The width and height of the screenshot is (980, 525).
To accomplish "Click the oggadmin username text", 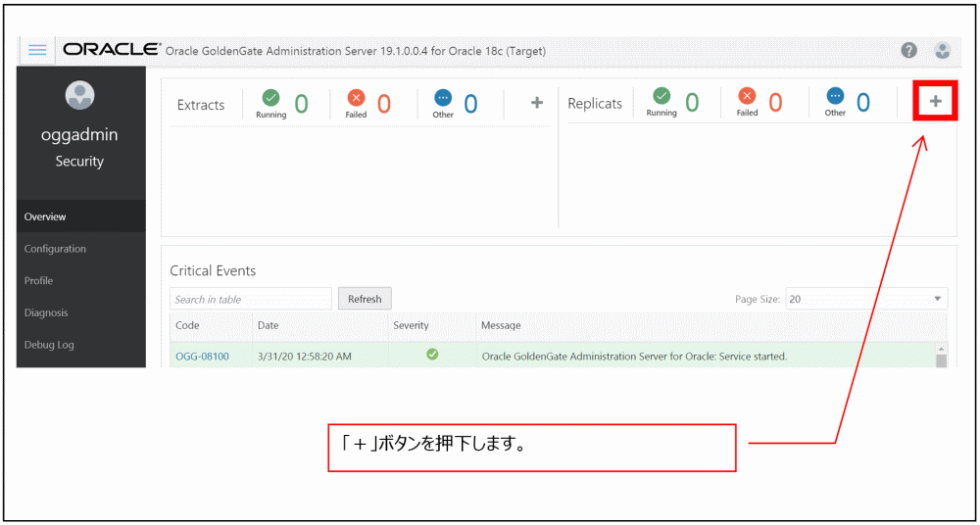I will tap(79, 135).
